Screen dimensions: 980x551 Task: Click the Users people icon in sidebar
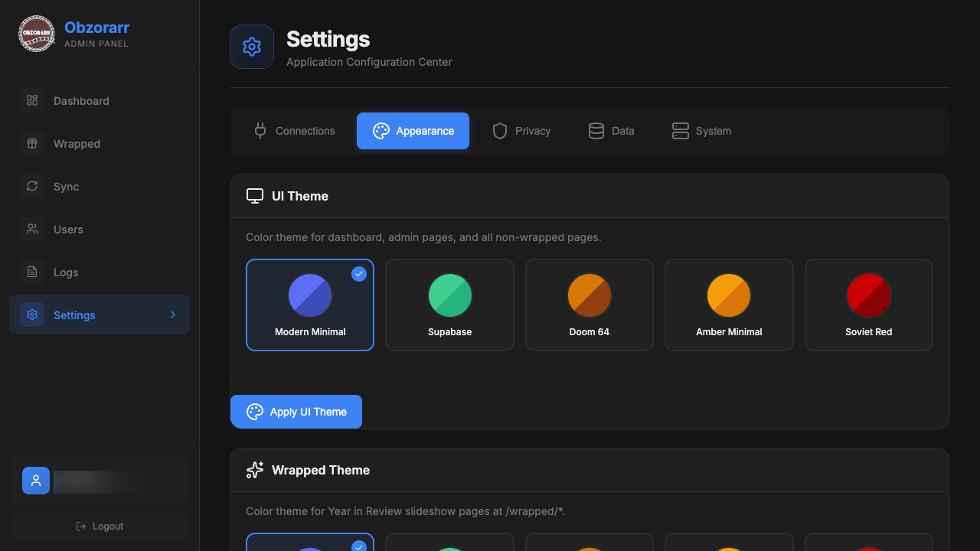pos(32,229)
